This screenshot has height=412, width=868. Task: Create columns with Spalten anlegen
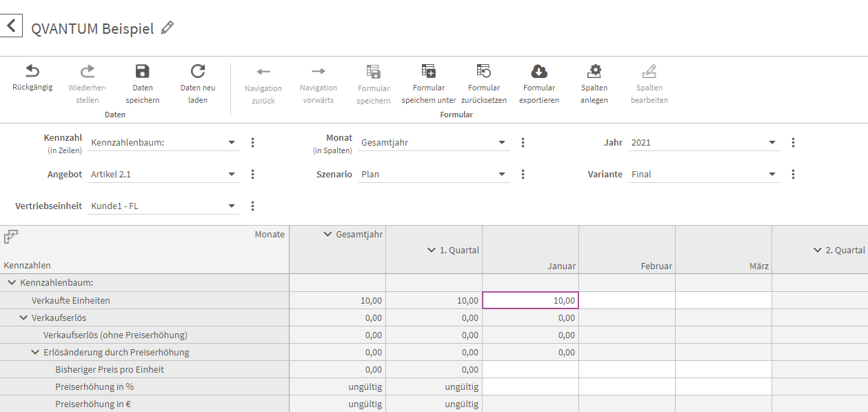pos(594,71)
